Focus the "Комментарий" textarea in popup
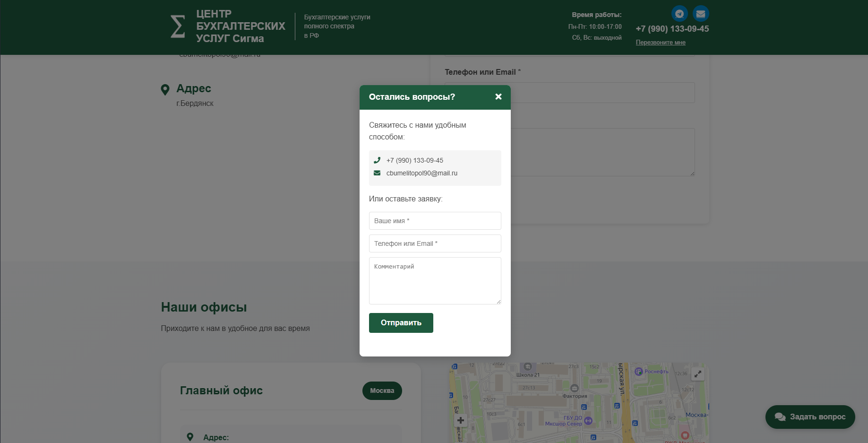868x443 pixels. (435, 281)
